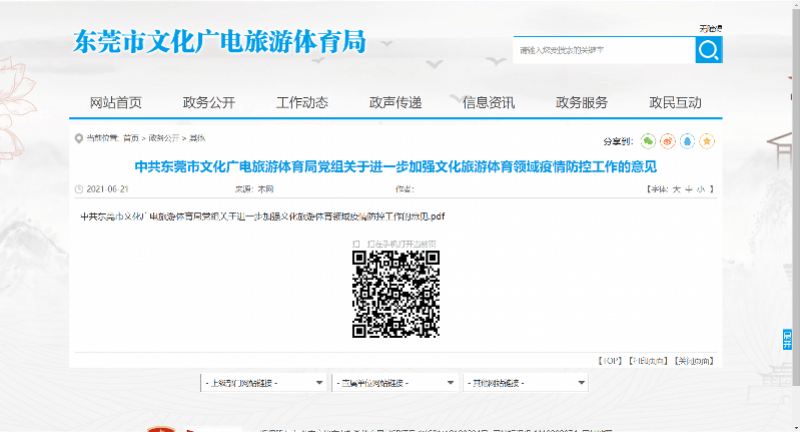Open the 政务服务 menu
This screenshot has width=800, height=432.
[582, 103]
